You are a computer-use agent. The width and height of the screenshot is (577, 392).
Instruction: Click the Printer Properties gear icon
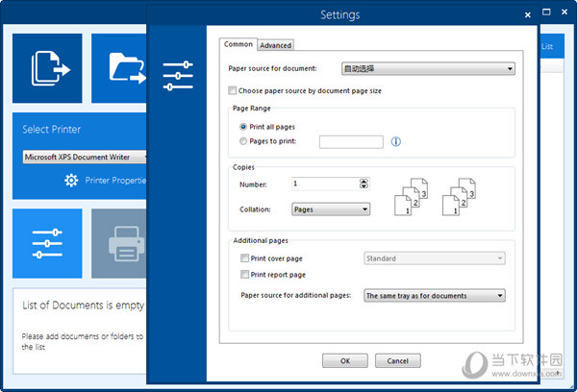pyautogui.click(x=71, y=181)
